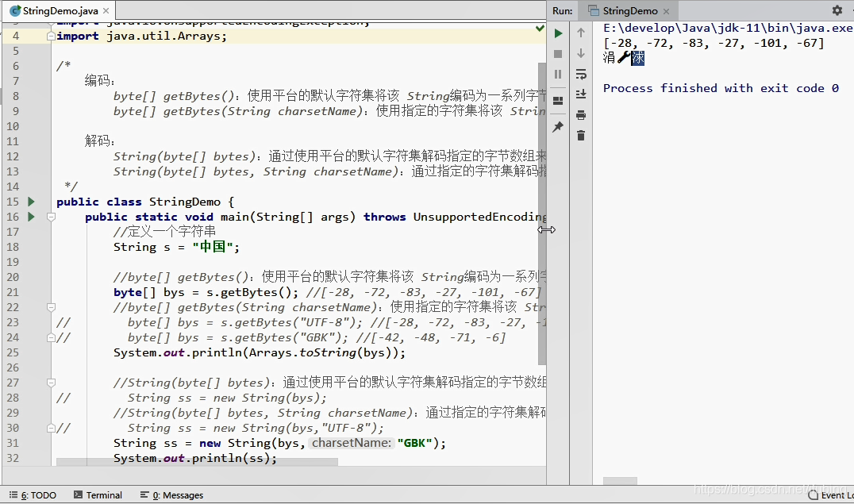Close the StringDemo Run tab

coord(666,11)
